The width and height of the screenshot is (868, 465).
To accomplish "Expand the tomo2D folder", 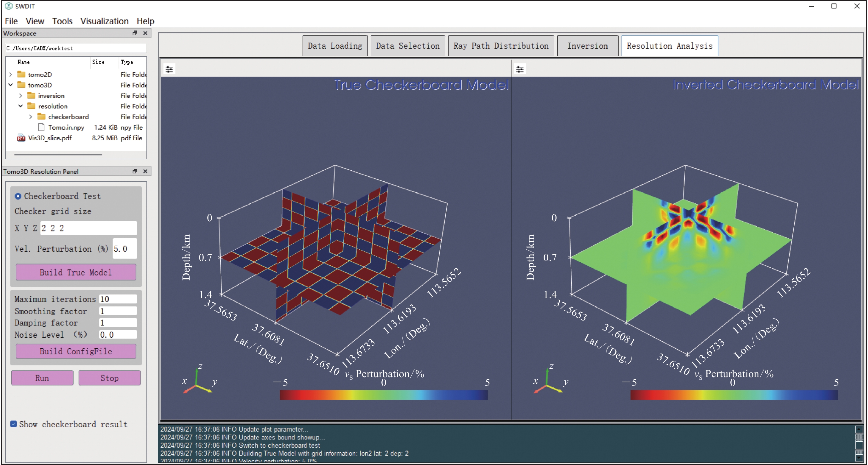I will (10, 74).
